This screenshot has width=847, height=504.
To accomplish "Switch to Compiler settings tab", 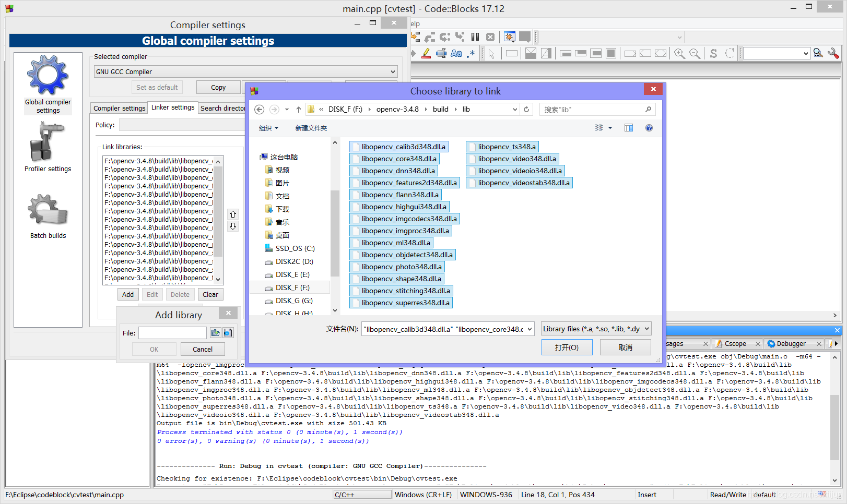I will click(x=119, y=108).
